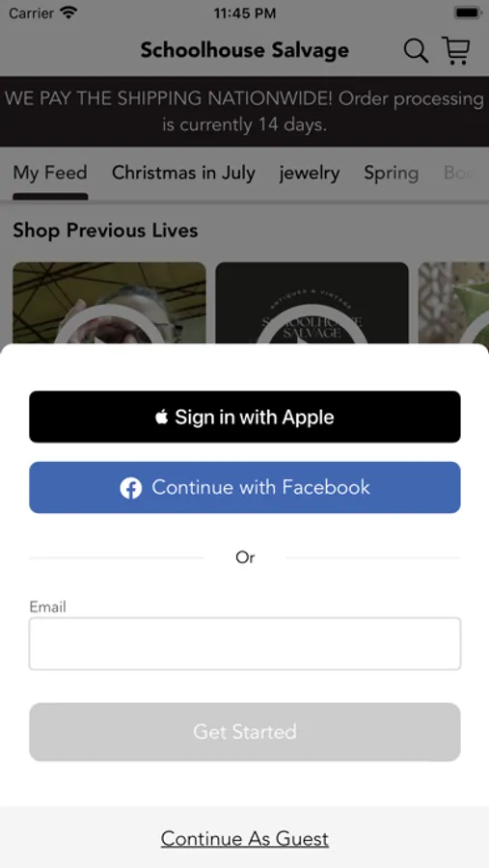Tap the battery indicator icon

pyautogui.click(x=468, y=13)
